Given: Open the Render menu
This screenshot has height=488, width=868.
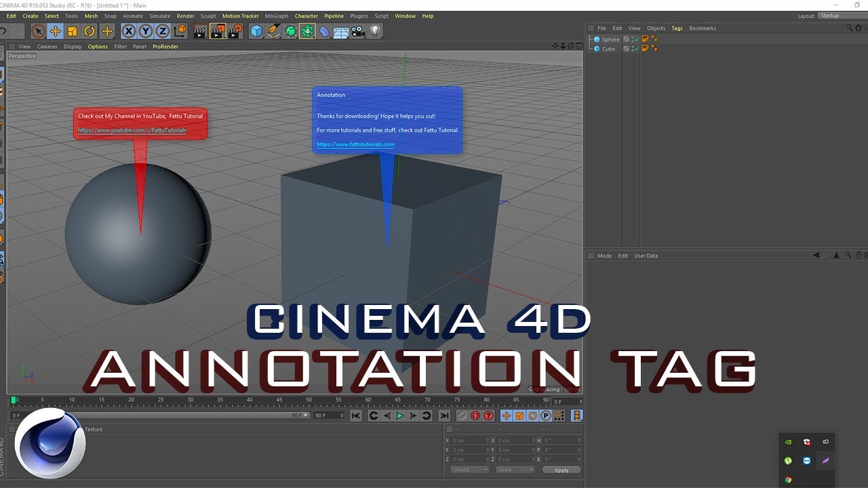Looking at the screenshot, I should tap(185, 16).
